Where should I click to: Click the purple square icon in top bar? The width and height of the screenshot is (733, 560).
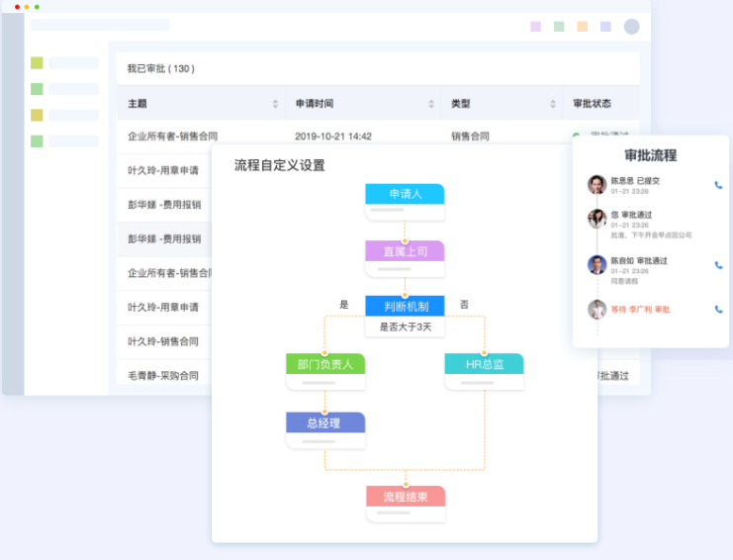[535, 27]
